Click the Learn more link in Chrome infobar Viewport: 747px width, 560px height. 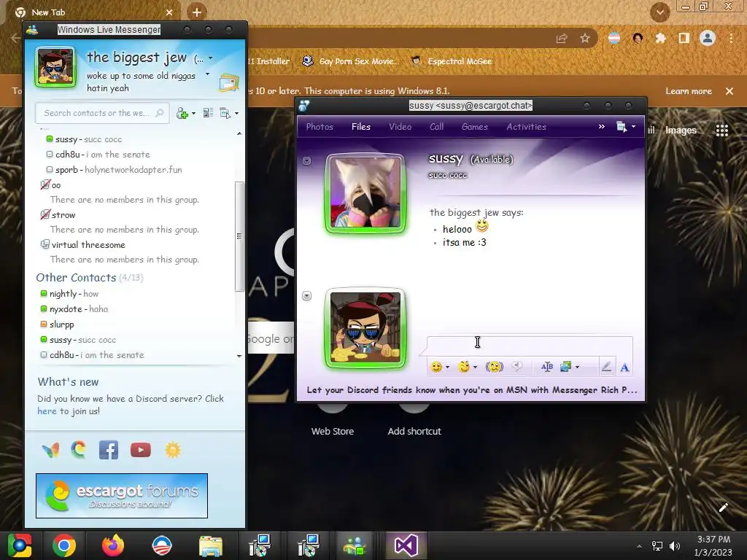(x=689, y=91)
